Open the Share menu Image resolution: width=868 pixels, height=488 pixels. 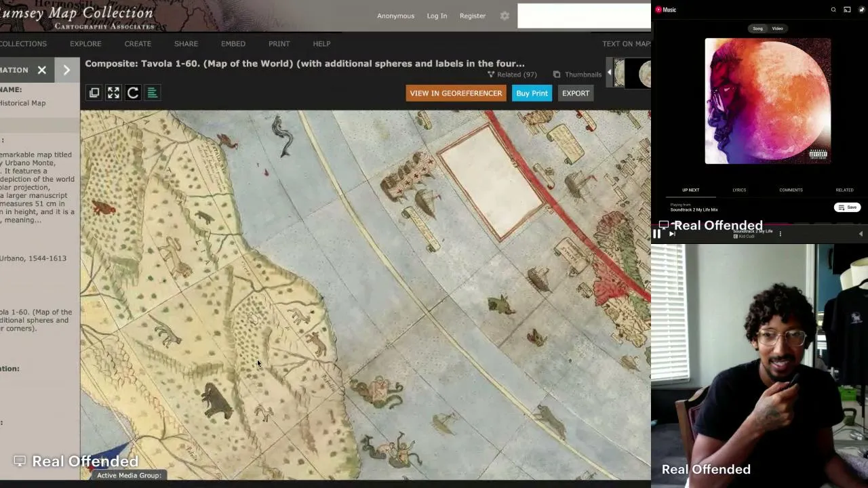186,43
